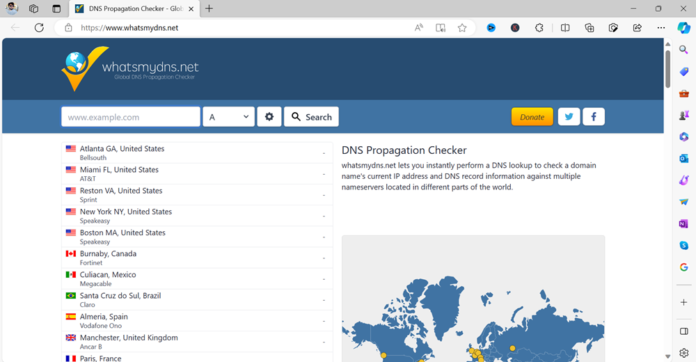The width and height of the screenshot is (696, 362).
Task: Add this page to favorites star
Action: tap(462, 28)
